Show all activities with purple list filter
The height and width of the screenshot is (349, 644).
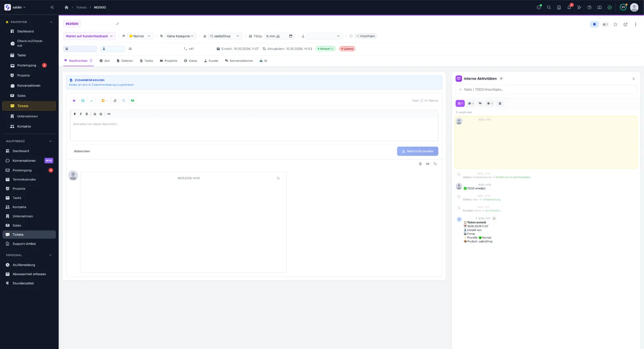(460, 103)
